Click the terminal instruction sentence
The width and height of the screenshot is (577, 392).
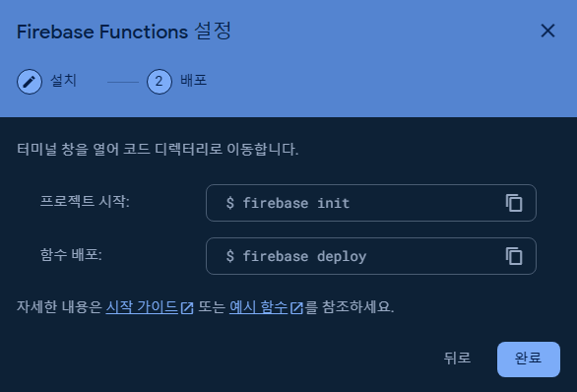pyautogui.click(x=158, y=149)
